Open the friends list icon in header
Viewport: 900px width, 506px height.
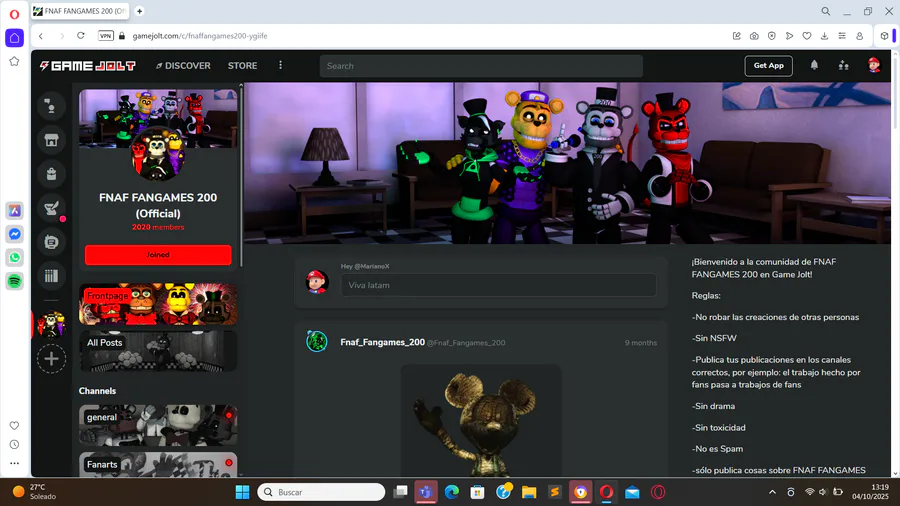pos(843,65)
